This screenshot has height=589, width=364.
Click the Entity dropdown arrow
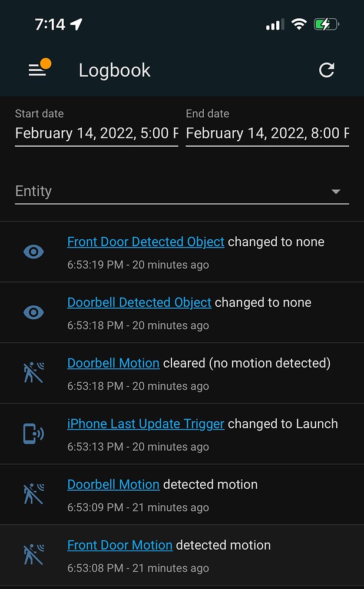[336, 191]
